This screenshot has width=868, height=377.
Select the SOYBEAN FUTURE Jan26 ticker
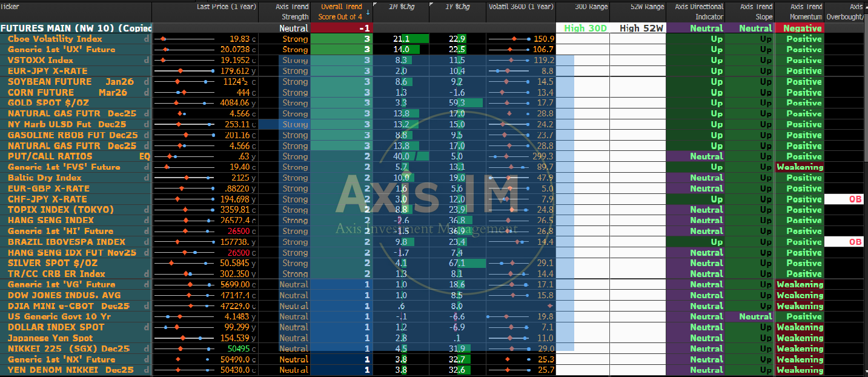tap(71, 82)
